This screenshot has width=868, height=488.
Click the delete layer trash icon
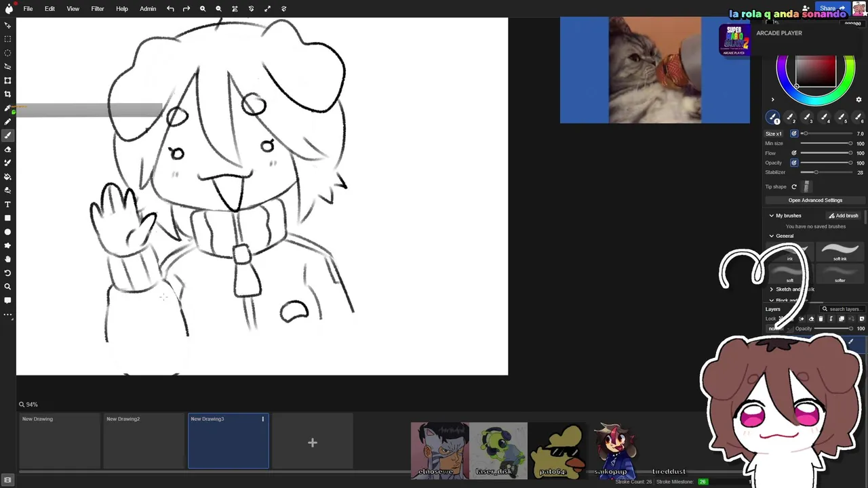click(x=821, y=319)
